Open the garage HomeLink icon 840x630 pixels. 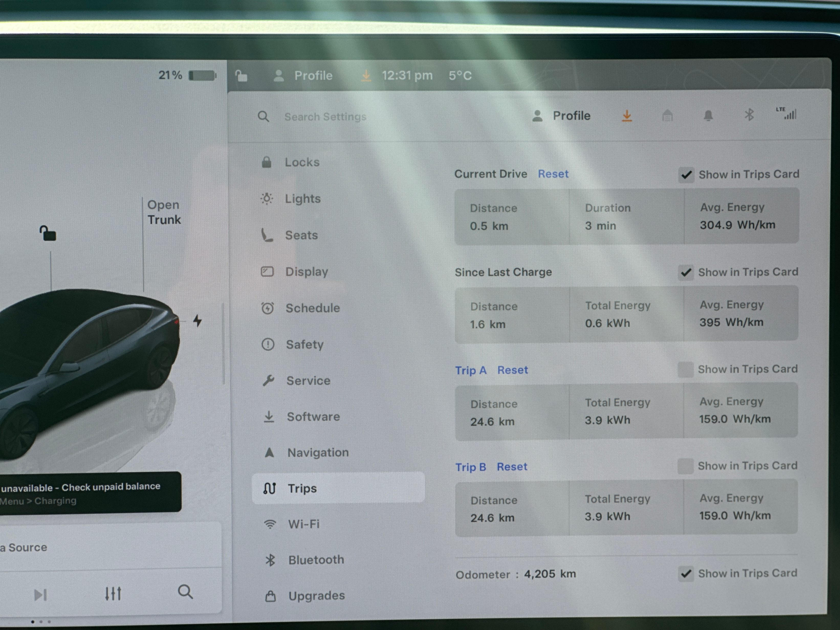pos(667,115)
